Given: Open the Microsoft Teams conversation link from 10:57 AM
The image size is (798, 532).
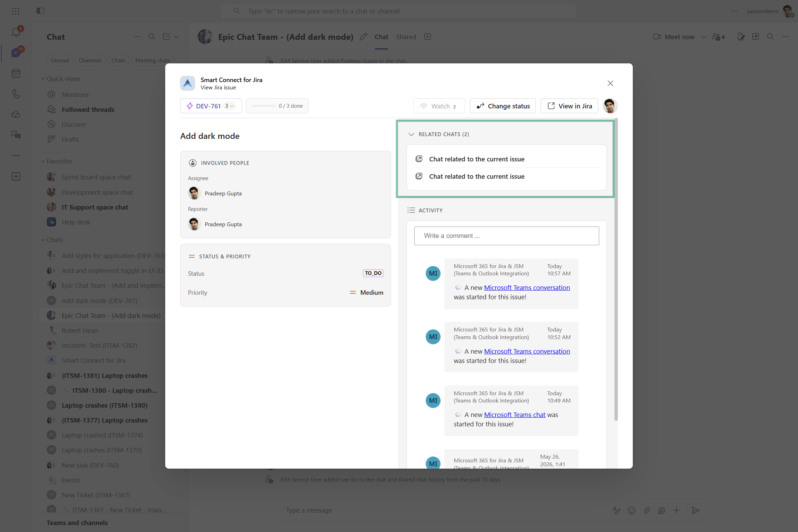Looking at the screenshot, I should 527,287.
